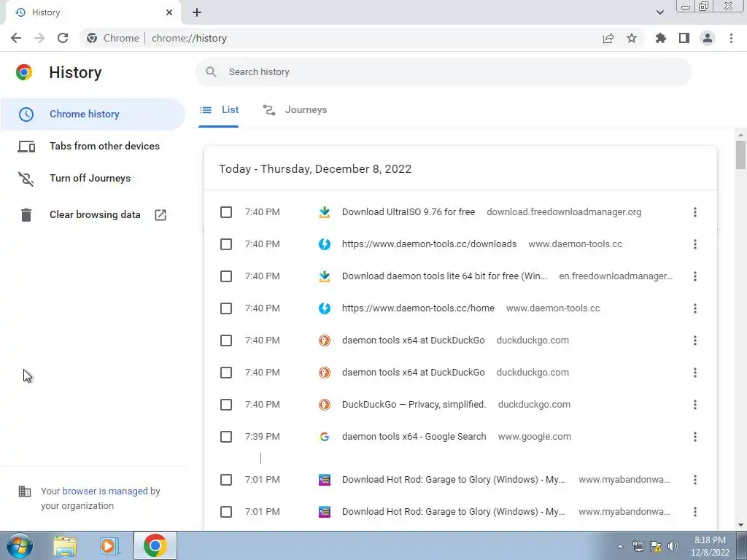Click the DuckDuckGo Privacy entry favicon
Screen dimensions: 747x560
pos(325,405)
